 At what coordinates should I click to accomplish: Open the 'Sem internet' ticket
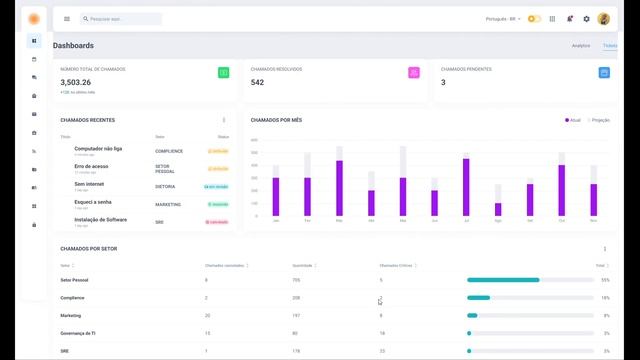tap(89, 184)
